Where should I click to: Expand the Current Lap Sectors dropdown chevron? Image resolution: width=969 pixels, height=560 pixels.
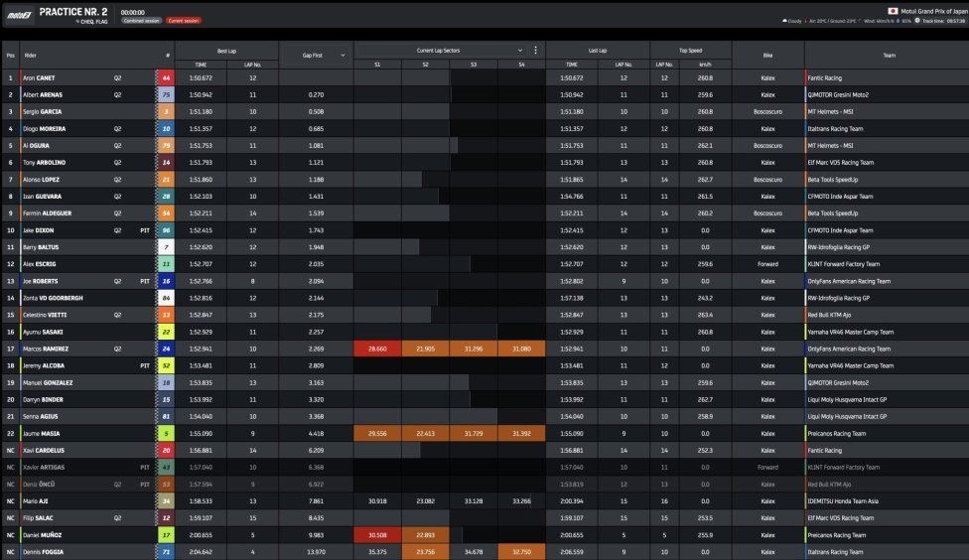pyautogui.click(x=519, y=50)
